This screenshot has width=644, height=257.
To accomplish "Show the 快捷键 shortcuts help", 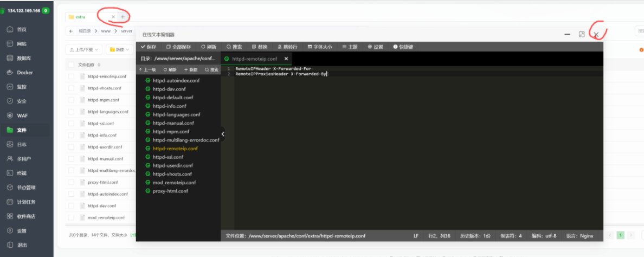I will click(x=403, y=47).
